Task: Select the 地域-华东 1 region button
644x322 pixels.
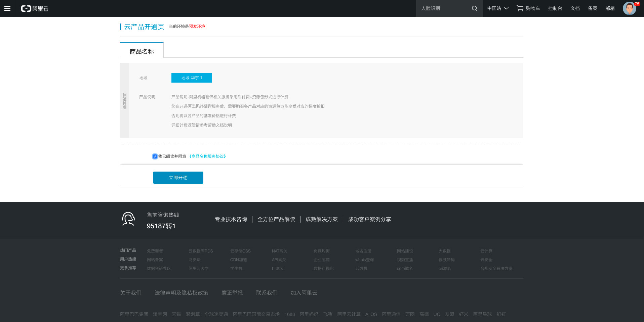Action: point(192,78)
